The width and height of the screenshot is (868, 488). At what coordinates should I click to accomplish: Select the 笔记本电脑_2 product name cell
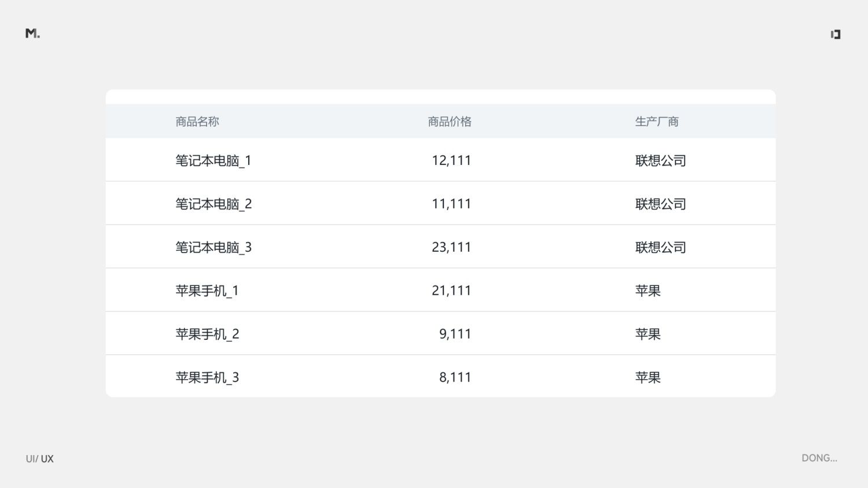214,204
